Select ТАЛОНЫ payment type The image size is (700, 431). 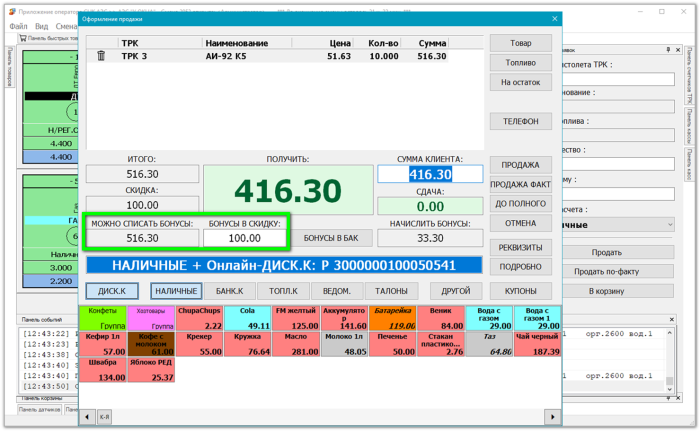tap(391, 291)
